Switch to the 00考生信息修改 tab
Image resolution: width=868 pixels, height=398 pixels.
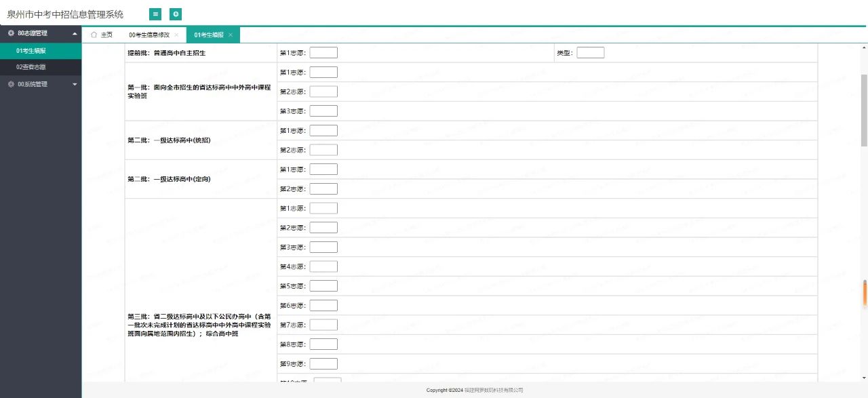click(x=147, y=35)
